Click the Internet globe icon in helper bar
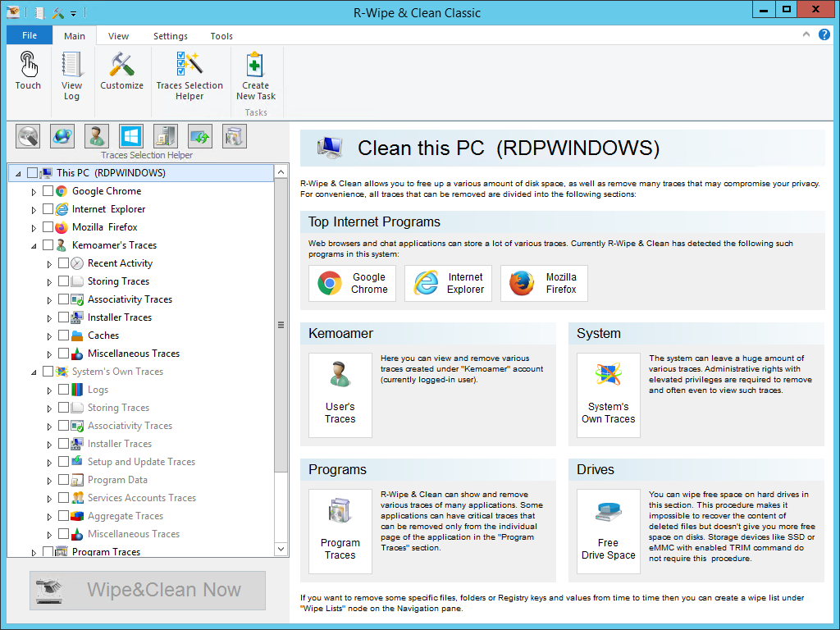This screenshot has height=630, width=840. tap(62, 136)
